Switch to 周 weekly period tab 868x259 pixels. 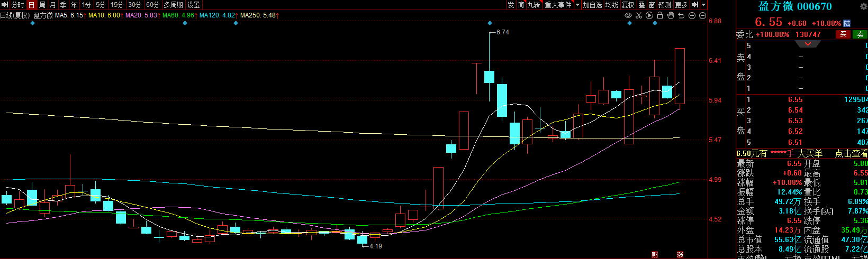tap(42, 5)
